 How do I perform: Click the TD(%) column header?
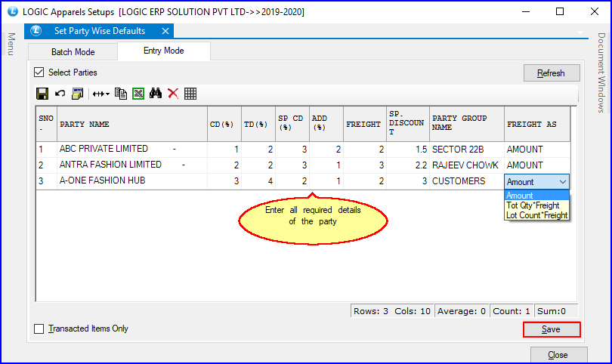258,124
